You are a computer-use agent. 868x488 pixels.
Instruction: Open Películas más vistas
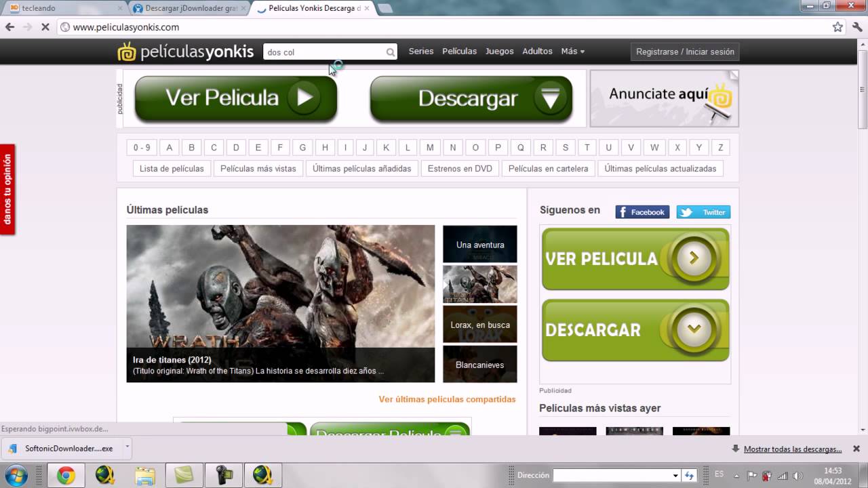pyautogui.click(x=258, y=169)
